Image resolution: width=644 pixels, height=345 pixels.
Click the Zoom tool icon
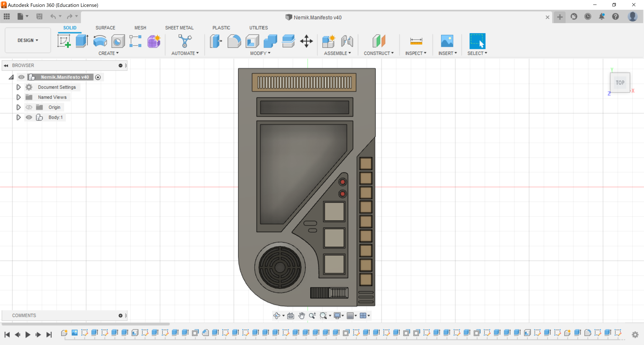pos(312,316)
